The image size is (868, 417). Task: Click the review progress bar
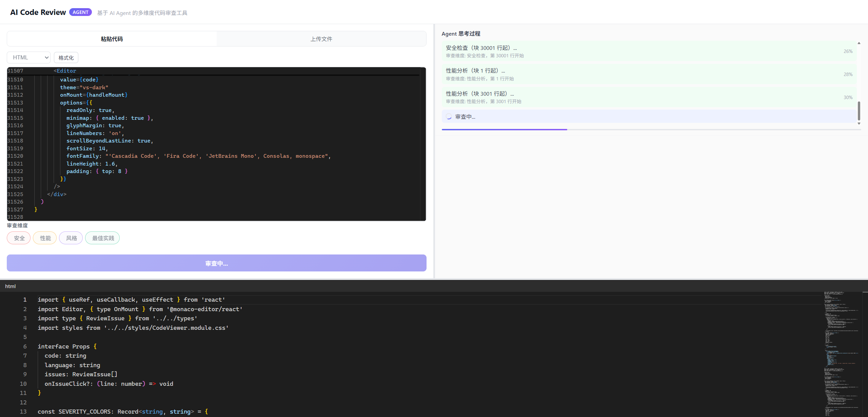(651, 130)
